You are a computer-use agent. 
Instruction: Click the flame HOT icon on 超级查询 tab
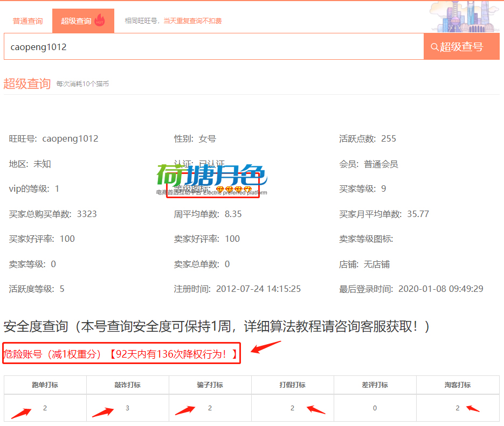click(x=100, y=20)
